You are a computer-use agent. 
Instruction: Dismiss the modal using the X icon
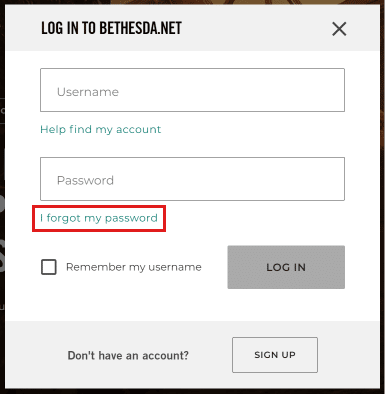pos(339,29)
